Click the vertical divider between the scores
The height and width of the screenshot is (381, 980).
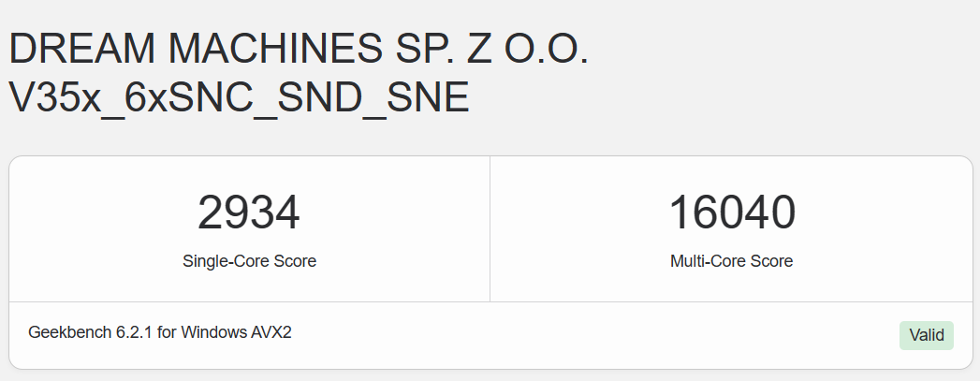[x=490, y=229]
